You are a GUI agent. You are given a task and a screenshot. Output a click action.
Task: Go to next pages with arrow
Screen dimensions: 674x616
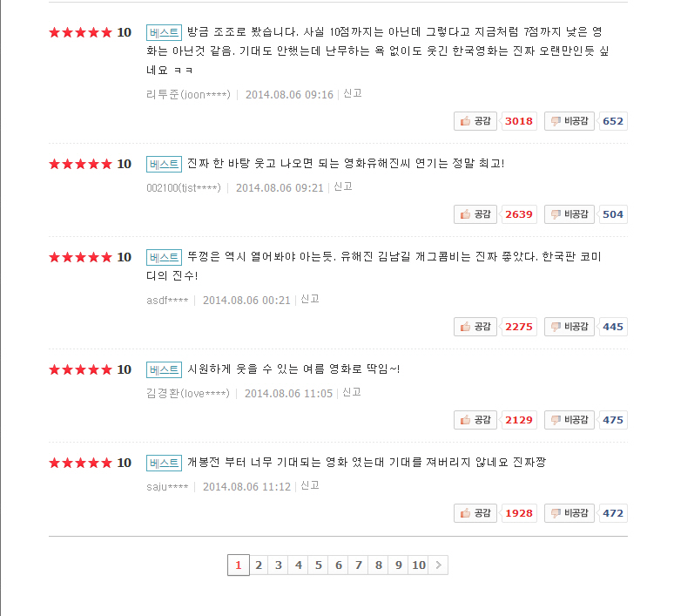pos(438,565)
